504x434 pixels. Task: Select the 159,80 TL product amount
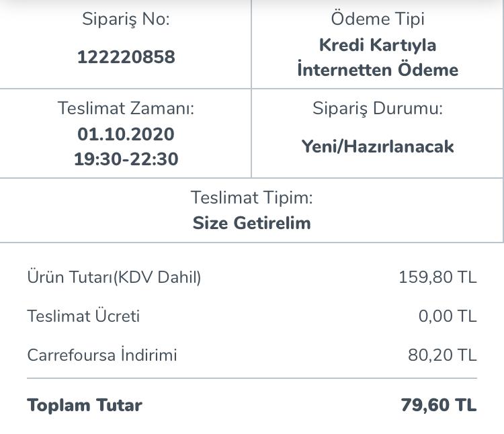437,277
